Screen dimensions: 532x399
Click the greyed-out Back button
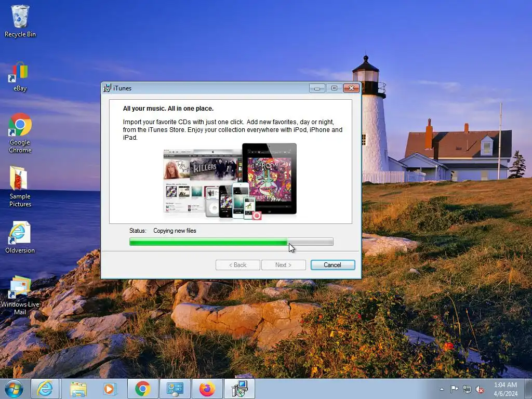237,265
